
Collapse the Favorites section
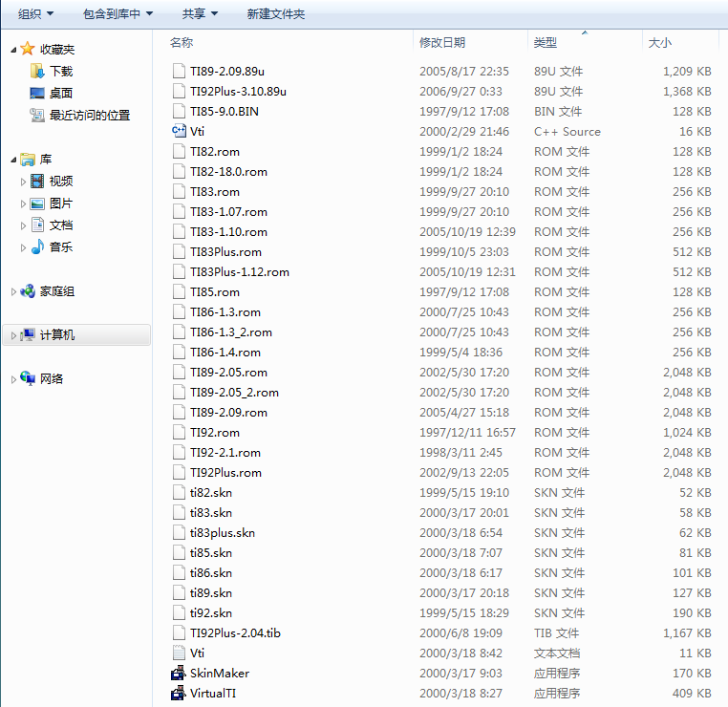click(13, 50)
